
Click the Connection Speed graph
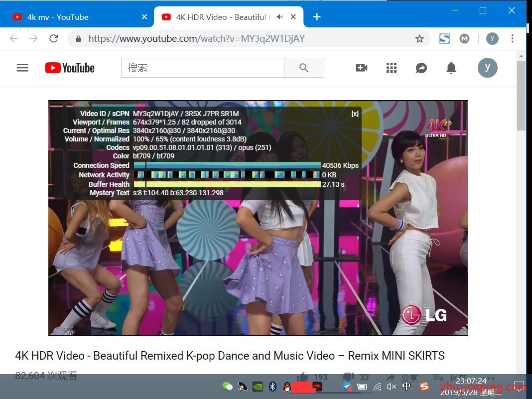point(227,165)
